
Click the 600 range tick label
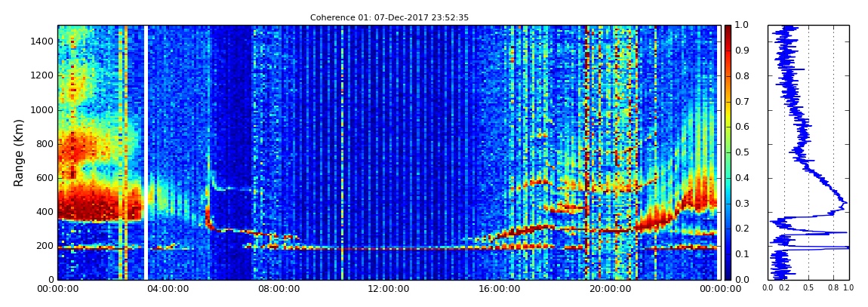[x=45, y=177]
